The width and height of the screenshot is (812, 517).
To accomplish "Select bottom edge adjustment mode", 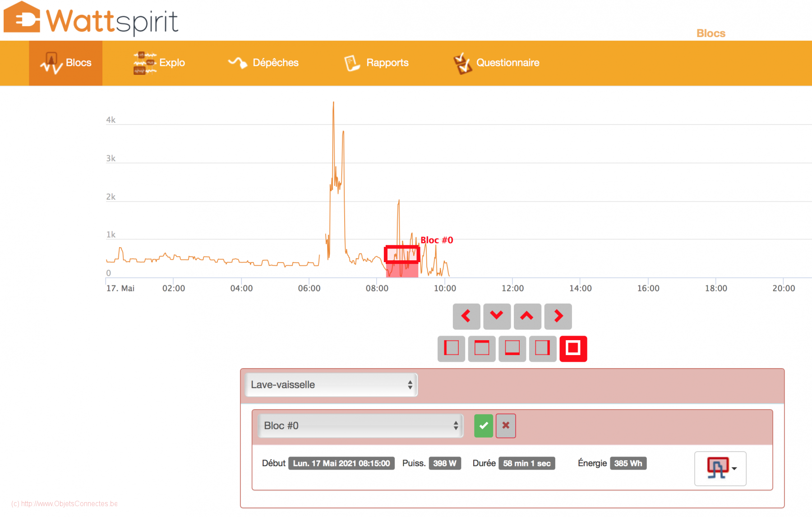I will (512, 349).
